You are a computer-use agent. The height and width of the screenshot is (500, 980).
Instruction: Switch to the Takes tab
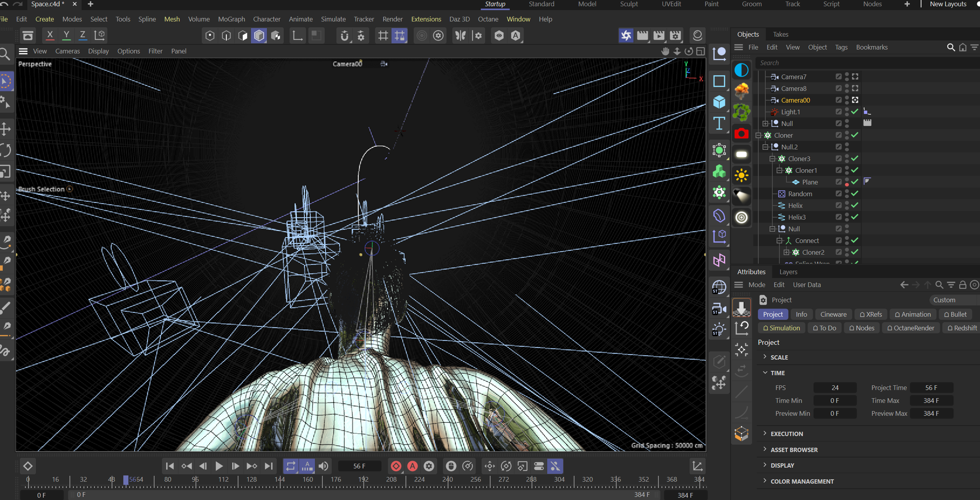(781, 34)
